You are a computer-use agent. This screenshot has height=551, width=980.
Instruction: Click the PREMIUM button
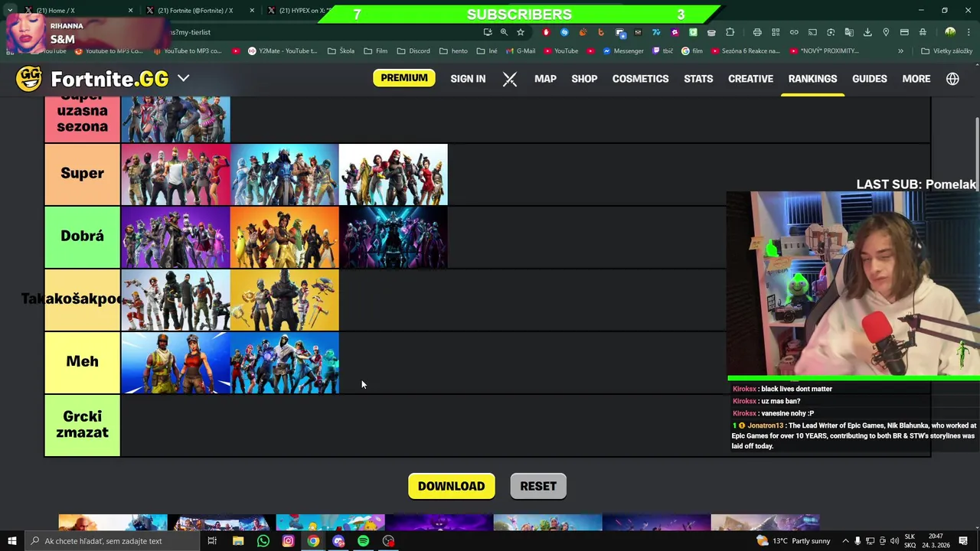click(x=404, y=78)
